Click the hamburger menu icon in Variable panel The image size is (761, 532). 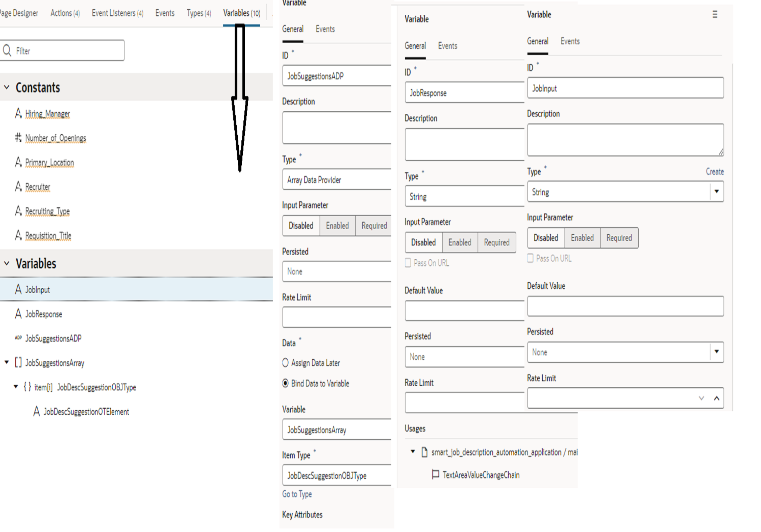(x=715, y=14)
